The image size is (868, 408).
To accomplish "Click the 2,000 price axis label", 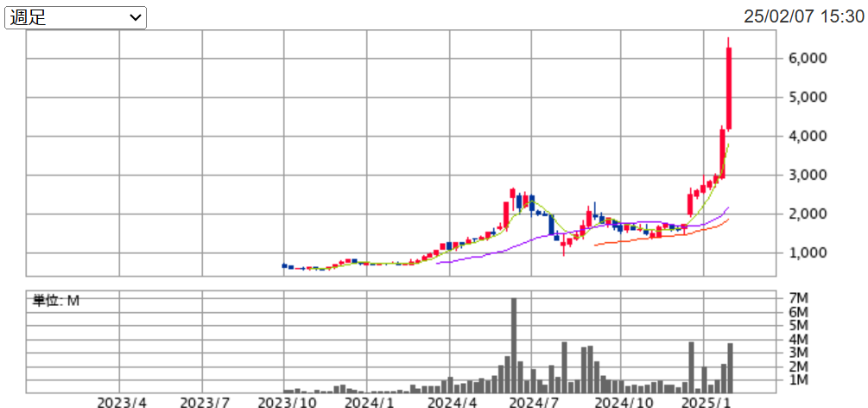I will point(807,214).
